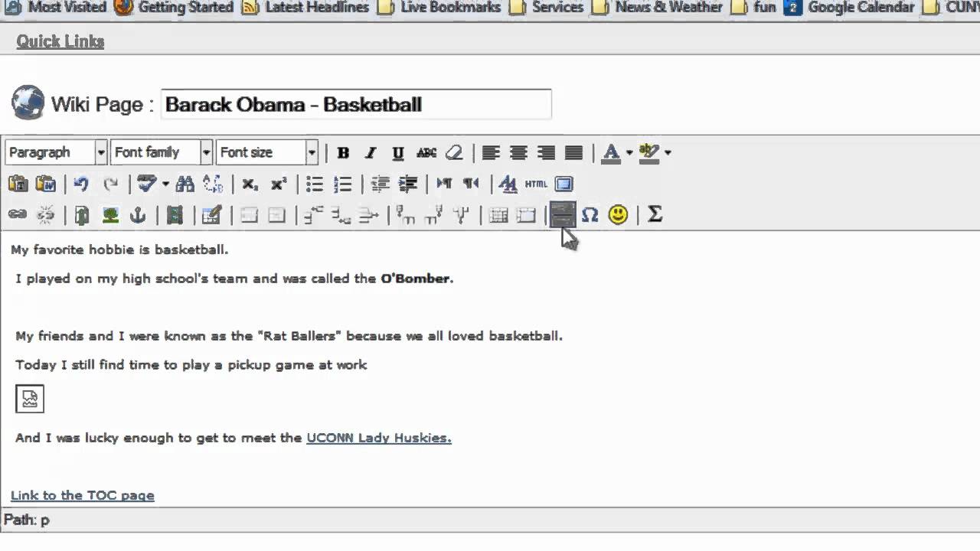Redo the last undone edit
The image size is (980, 551).
point(110,184)
